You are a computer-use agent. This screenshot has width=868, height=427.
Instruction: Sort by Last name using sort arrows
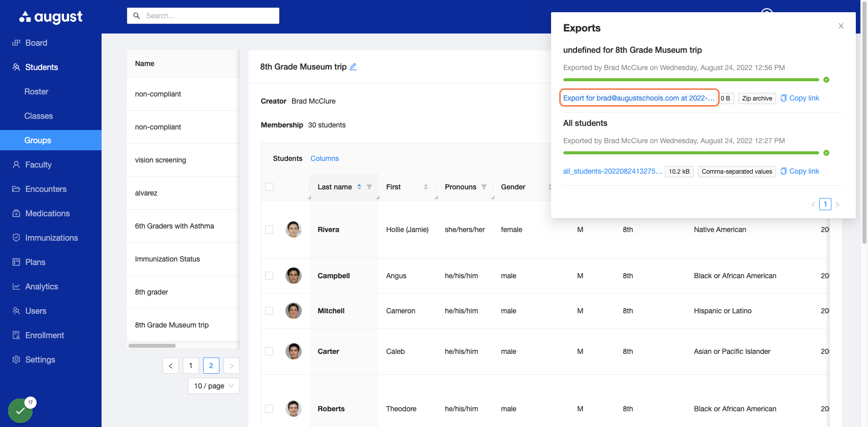[359, 187]
